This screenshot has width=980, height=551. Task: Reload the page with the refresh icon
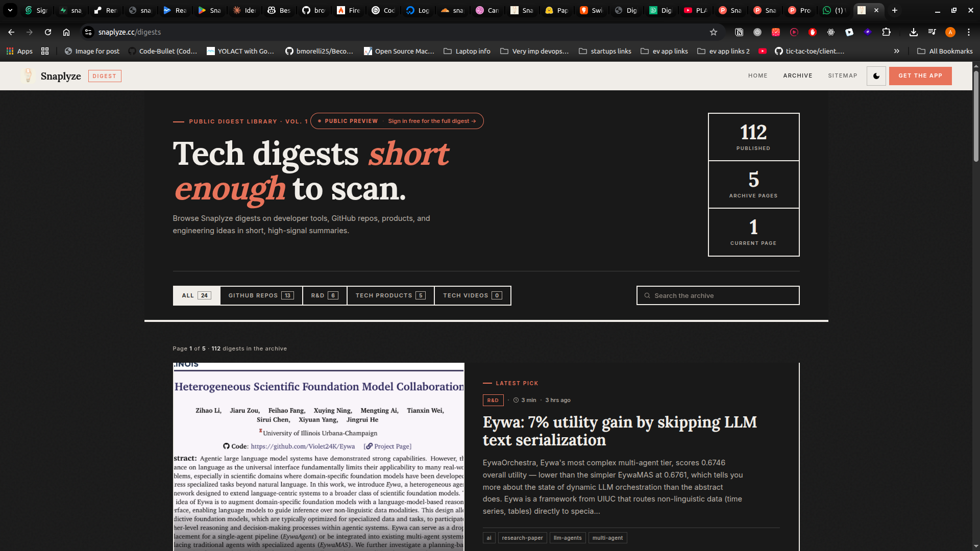pos(48,32)
